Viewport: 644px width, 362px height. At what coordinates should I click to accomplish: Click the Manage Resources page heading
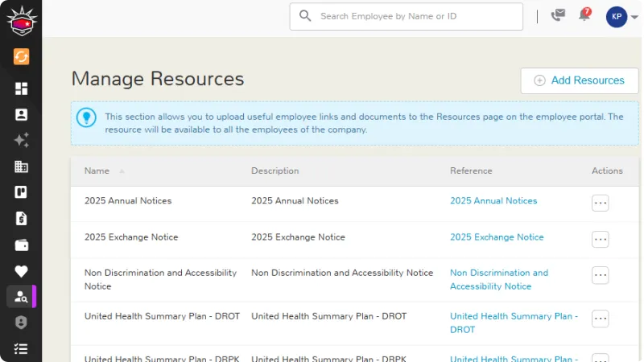(x=158, y=79)
